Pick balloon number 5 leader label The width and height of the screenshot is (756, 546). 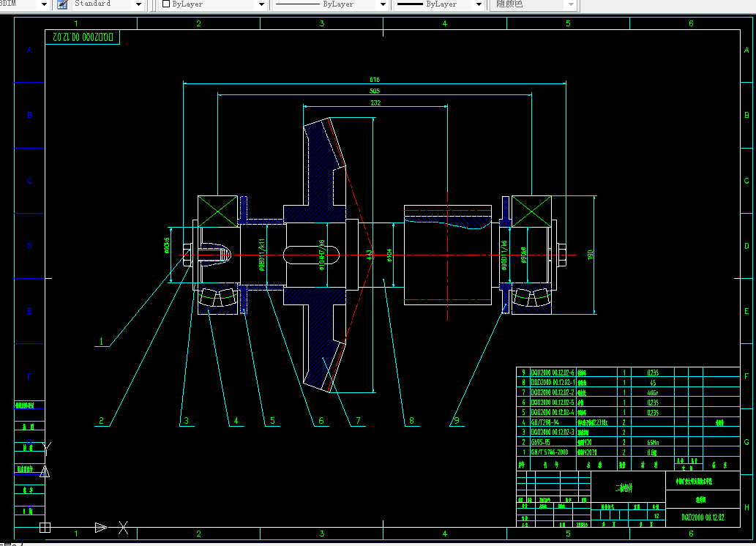pyautogui.click(x=272, y=421)
